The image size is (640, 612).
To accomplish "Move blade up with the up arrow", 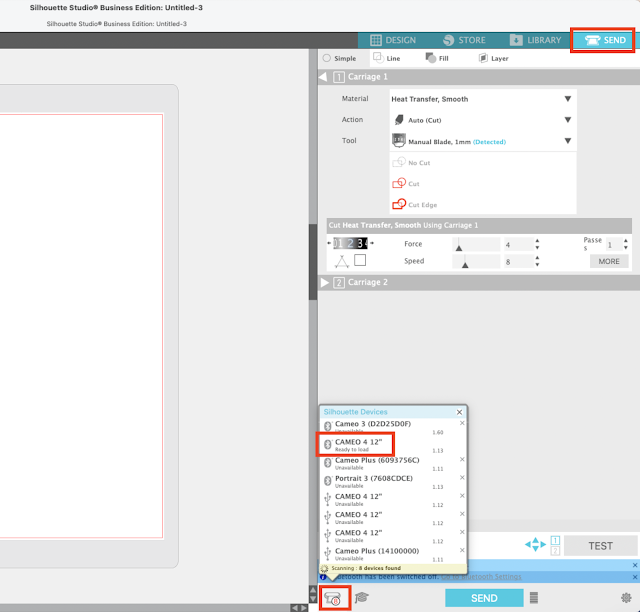I will click(x=536, y=540).
